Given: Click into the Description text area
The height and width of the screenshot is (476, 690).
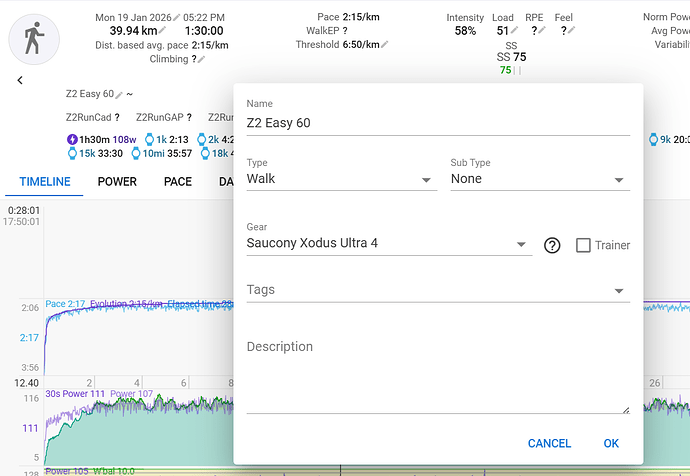Looking at the screenshot, I should (437, 375).
